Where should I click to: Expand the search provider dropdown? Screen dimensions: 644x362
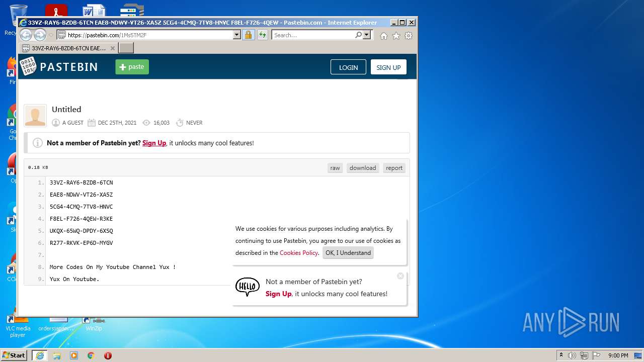pos(367,35)
